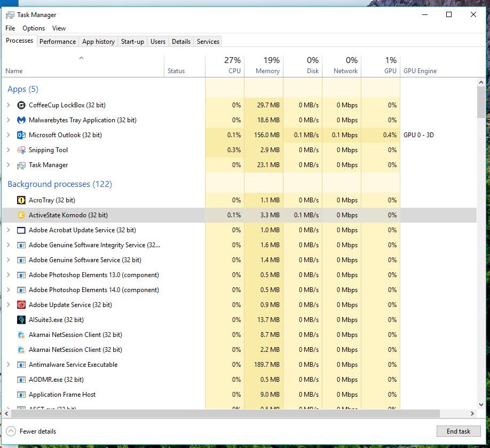Click the Adobe Acrobat Update Service icon
The image size is (490, 448).
(x=21, y=230)
